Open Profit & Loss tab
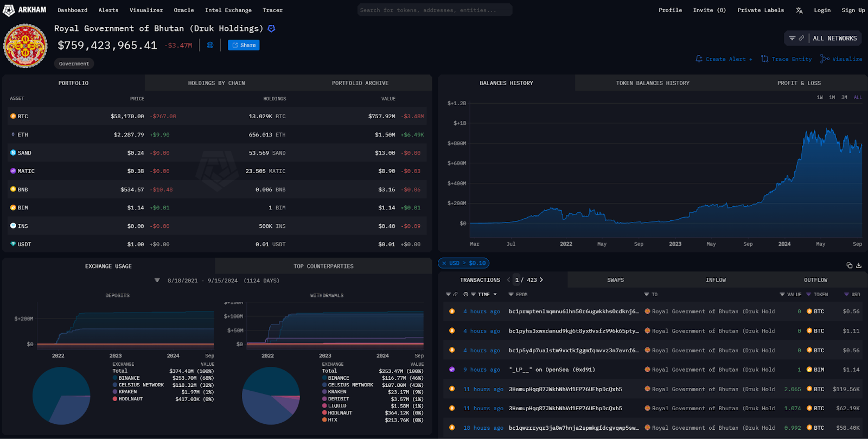Screen dimensions: 868x439 [x=799, y=83]
